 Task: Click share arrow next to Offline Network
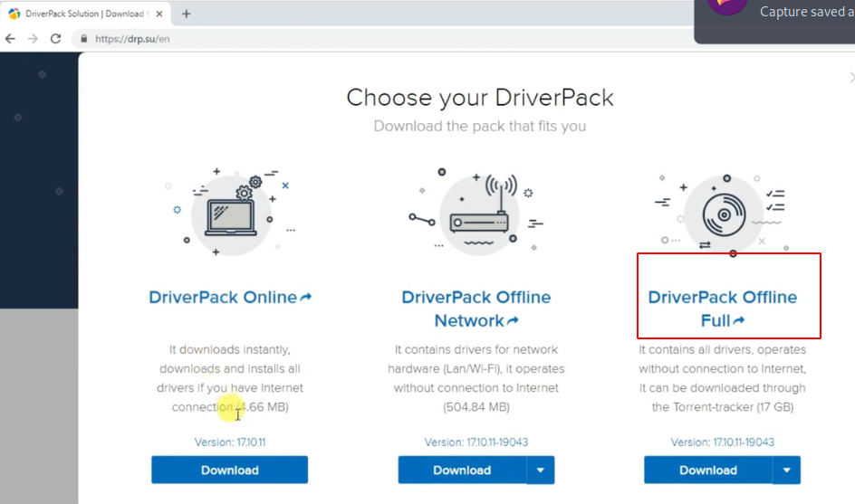tap(513, 320)
